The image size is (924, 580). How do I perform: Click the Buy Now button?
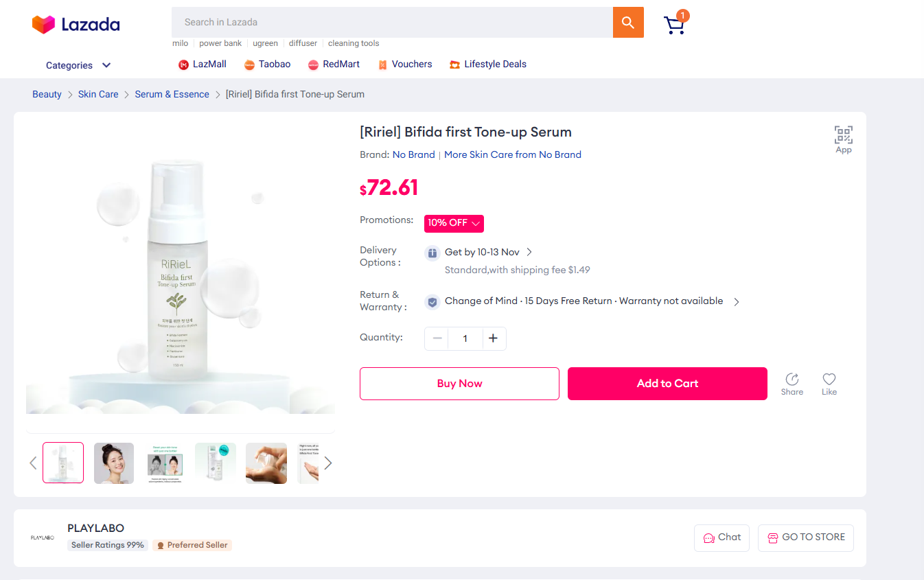[459, 384]
